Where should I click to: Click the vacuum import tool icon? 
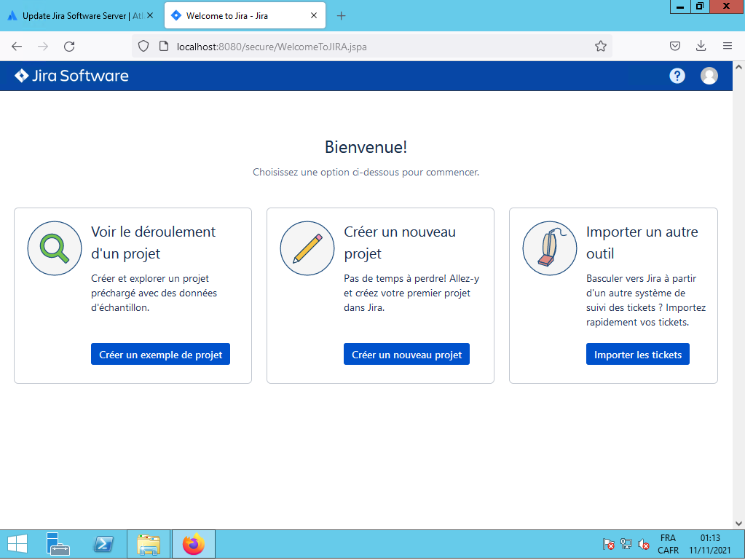click(x=550, y=248)
